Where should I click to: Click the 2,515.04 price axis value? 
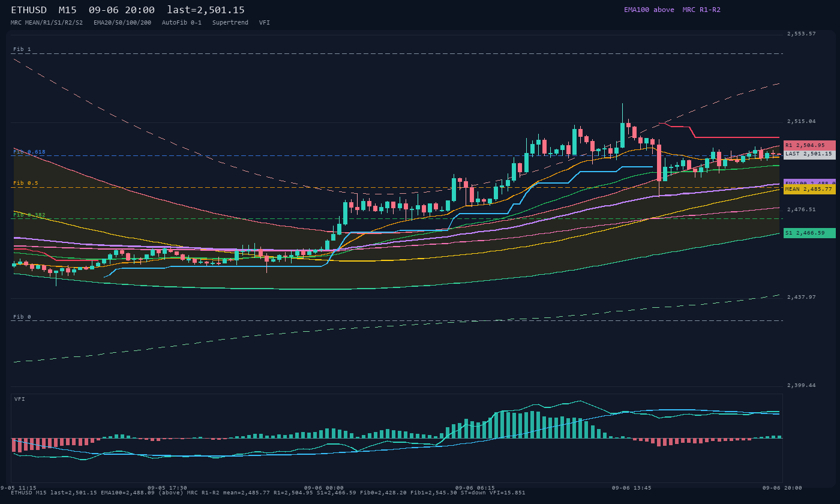pyautogui.click(x=802, y=121)
